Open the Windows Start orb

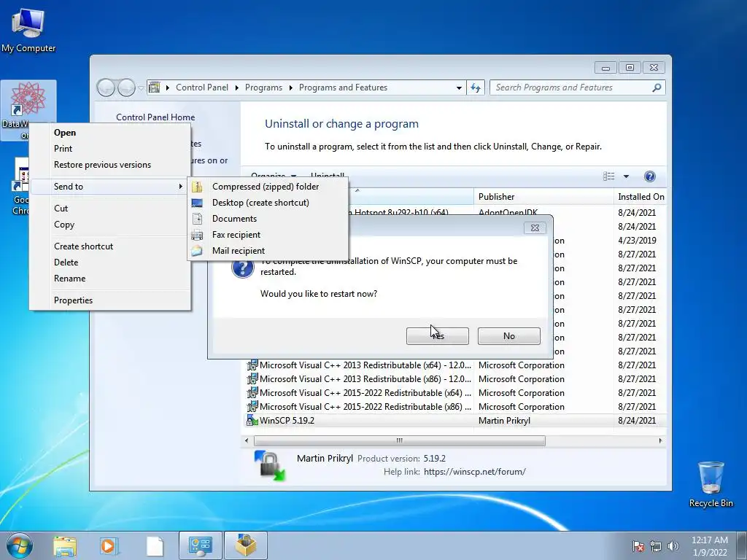[x=19, y=545]
